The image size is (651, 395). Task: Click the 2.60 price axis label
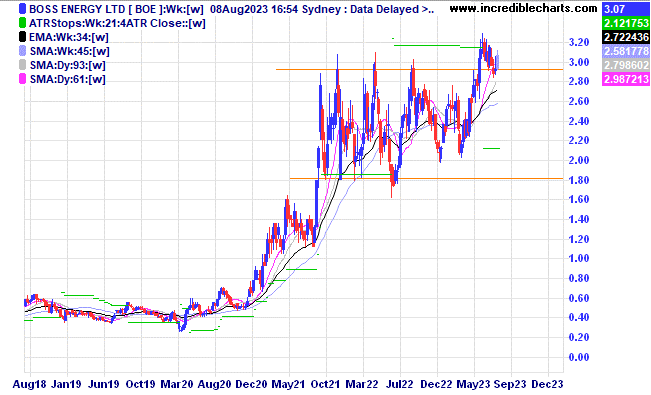coord(579,101)
